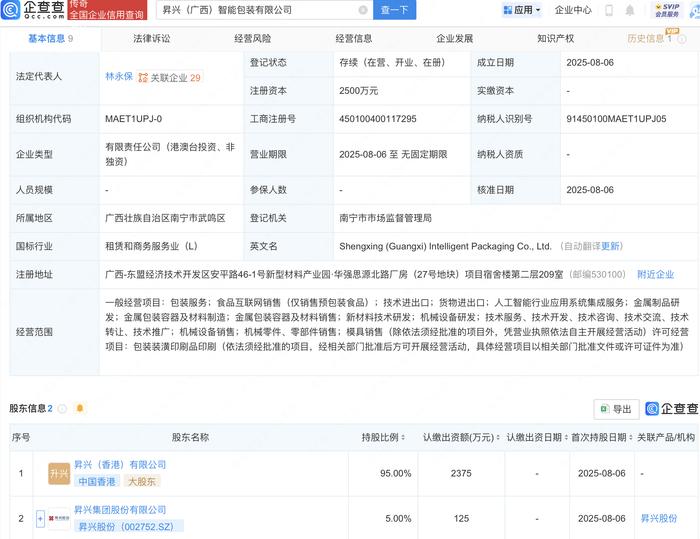Click the related-enterprise network icon next to 林永保
This screenshot has height=539, width=700.
tap(143, 78)
